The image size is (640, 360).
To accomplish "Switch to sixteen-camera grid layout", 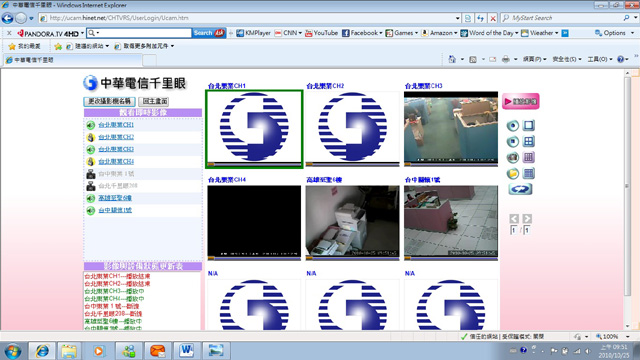I will tap(529, 173).
